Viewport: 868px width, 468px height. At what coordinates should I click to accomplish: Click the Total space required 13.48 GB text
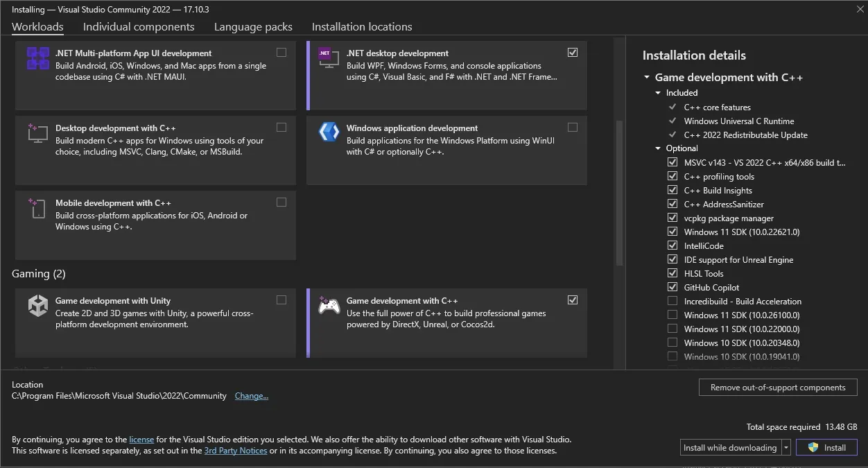point(801,427)
